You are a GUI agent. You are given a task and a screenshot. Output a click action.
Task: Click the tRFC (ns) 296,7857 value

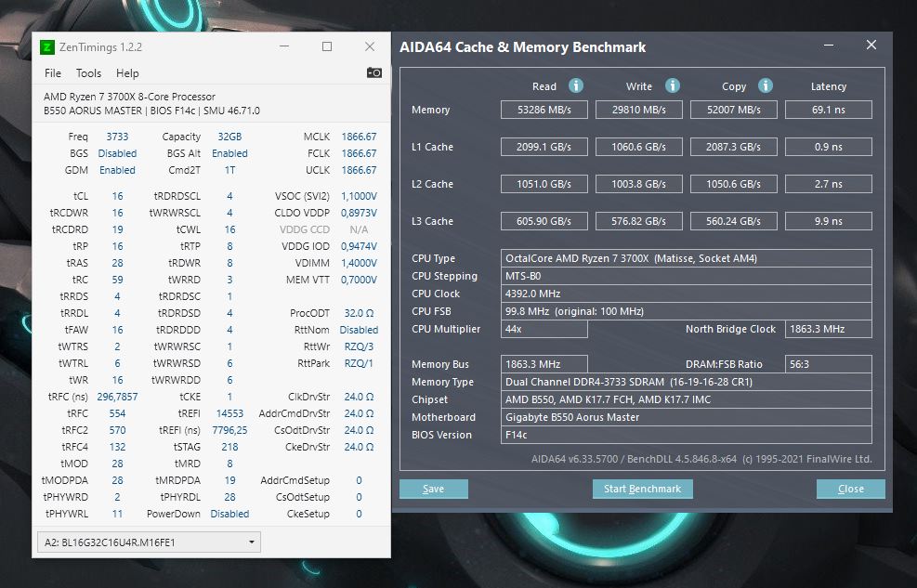click(x=117, y=397)
